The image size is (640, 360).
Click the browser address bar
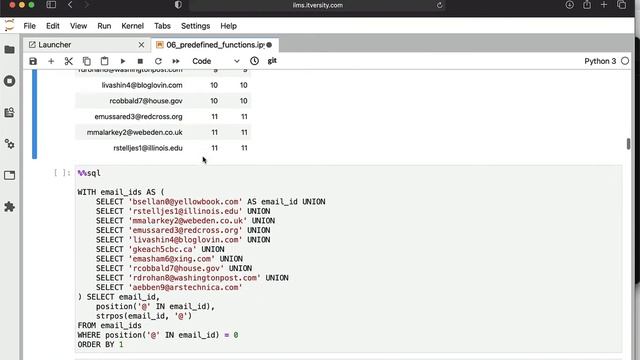318,5
